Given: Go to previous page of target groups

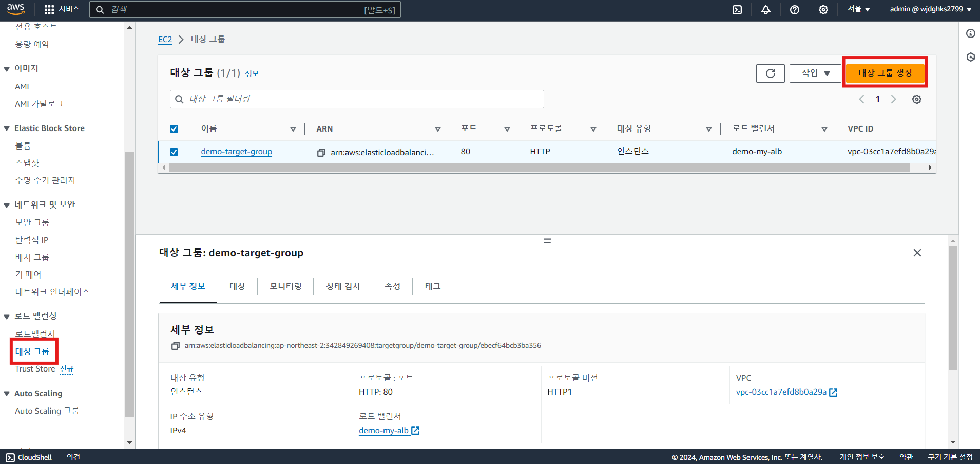Looking at the screenshot, I should click(862, 99).
